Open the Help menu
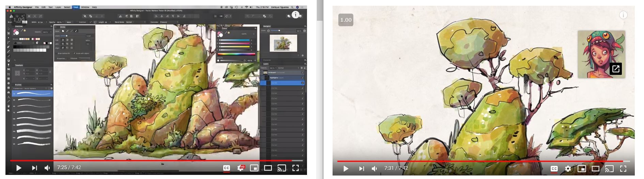The width and height of the screenshot is (644, 179). click(x=94, y=7)
